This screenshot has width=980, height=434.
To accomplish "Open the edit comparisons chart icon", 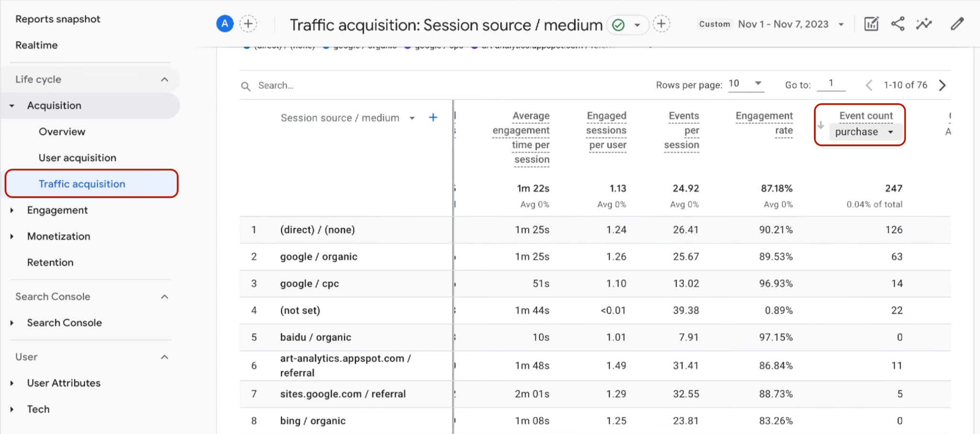I will 871,24.
